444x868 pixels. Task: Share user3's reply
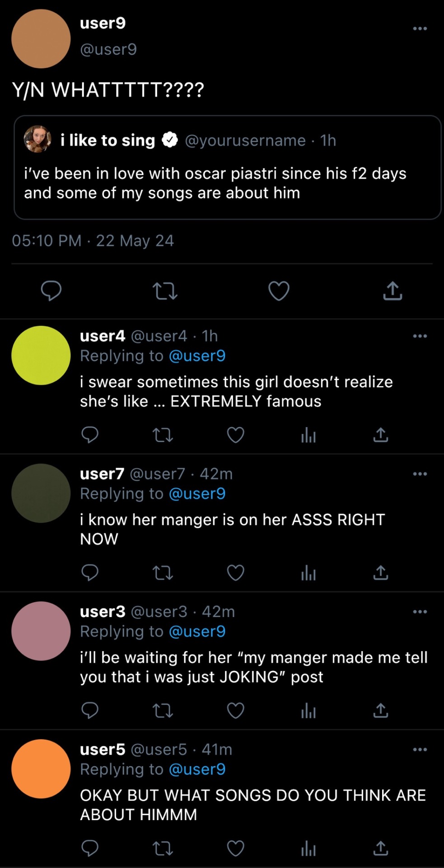coord(381,711)
